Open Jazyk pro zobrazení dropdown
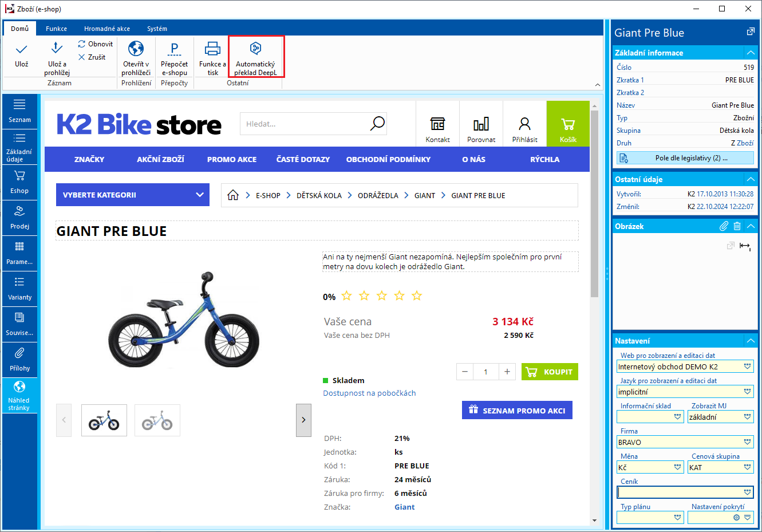762x532 pixels. point(748,392)
